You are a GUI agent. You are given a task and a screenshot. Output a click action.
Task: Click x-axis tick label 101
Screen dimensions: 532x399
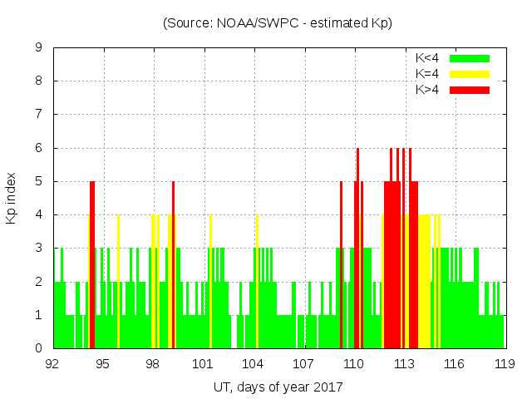point(204,363)
